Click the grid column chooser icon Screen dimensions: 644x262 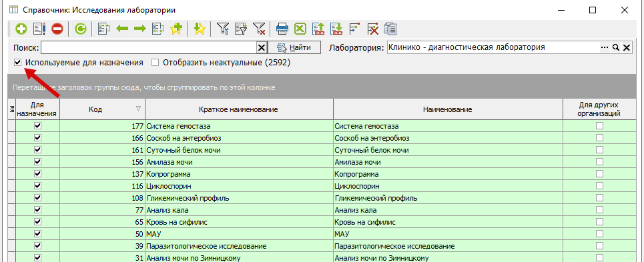click(11, 109)
